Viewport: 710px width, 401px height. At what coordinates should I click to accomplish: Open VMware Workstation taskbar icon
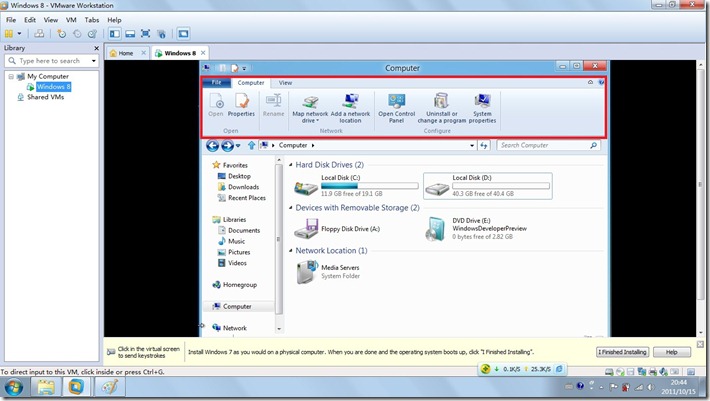click(x=76, y=387)
